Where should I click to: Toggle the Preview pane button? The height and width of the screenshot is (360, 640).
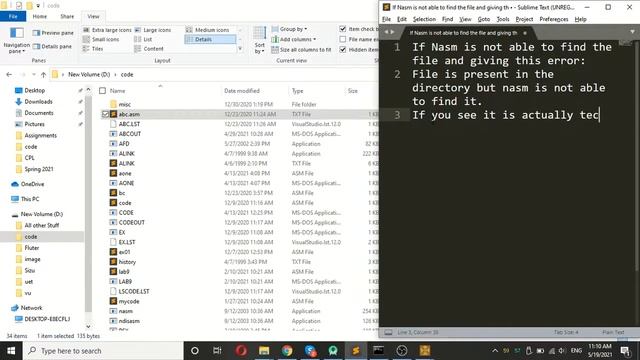[53, 33]
